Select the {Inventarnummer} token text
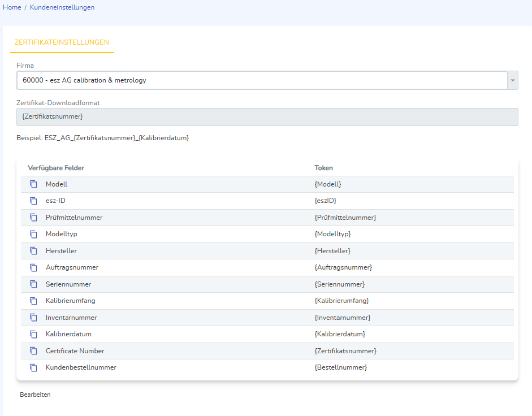 click(x=343, y=318)
